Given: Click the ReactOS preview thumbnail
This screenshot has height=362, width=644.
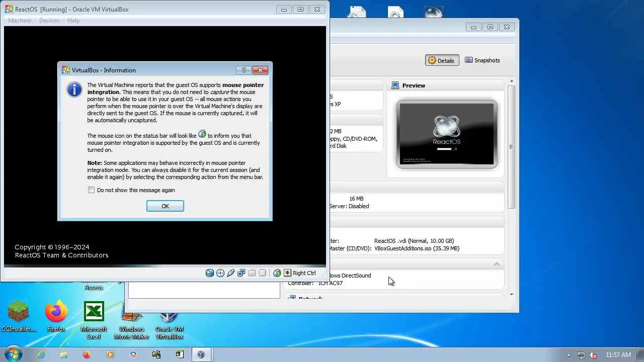Looking at the screenshot, I should click(447, 134).
